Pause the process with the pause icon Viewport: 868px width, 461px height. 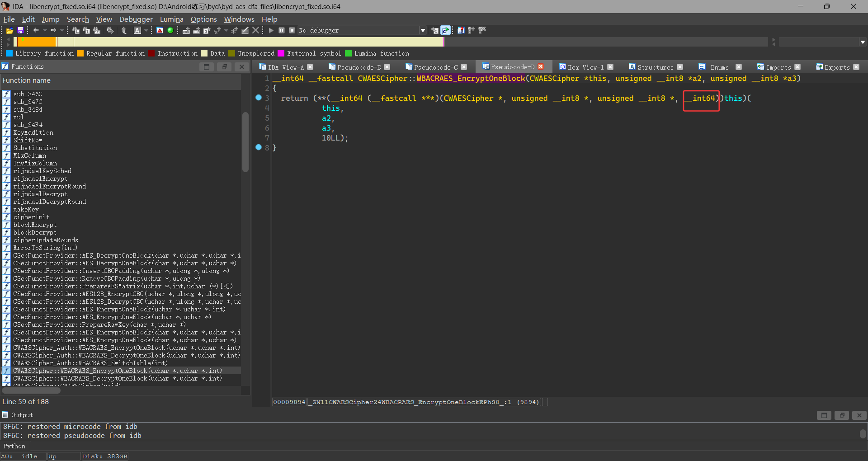point(281,30)
